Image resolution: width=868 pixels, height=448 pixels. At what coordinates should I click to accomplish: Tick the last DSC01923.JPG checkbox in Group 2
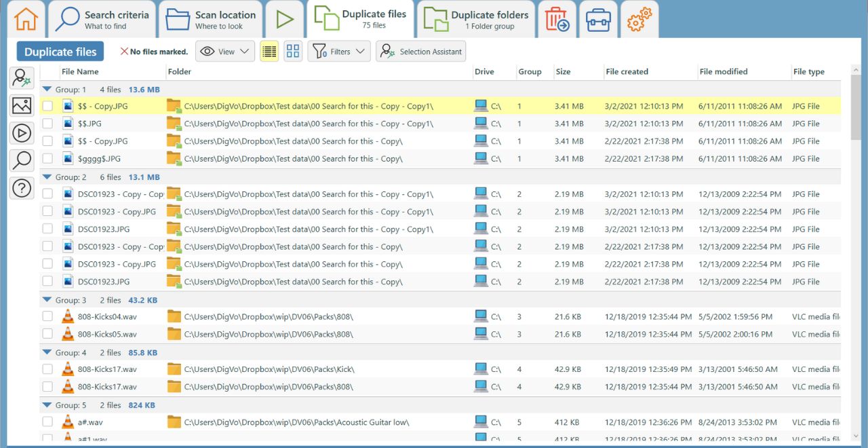[x=47, y=282]
